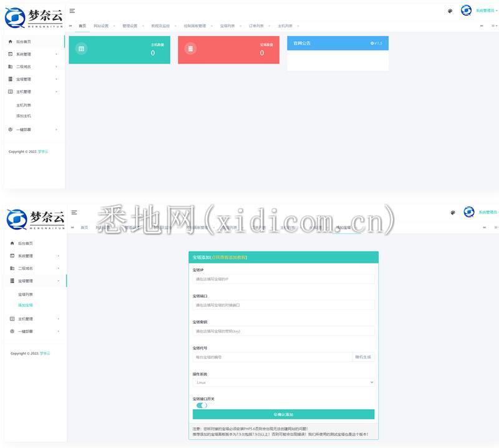Click the user avatar in the upper header
Image resolution: width=499 pixels, height=448 pixels.
click(466, 11)
